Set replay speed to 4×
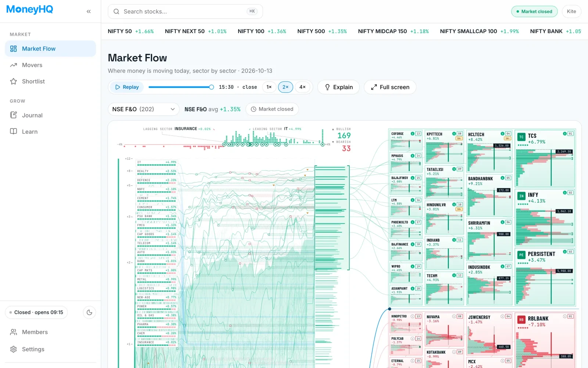Screen dimensions: 588x368 [x=302, y=87]
